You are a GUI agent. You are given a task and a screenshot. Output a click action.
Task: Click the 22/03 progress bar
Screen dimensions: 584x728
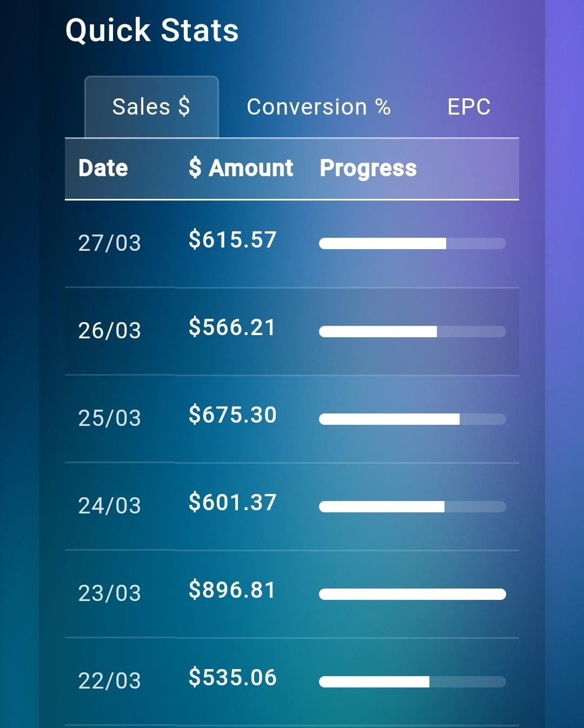(412, 682)
